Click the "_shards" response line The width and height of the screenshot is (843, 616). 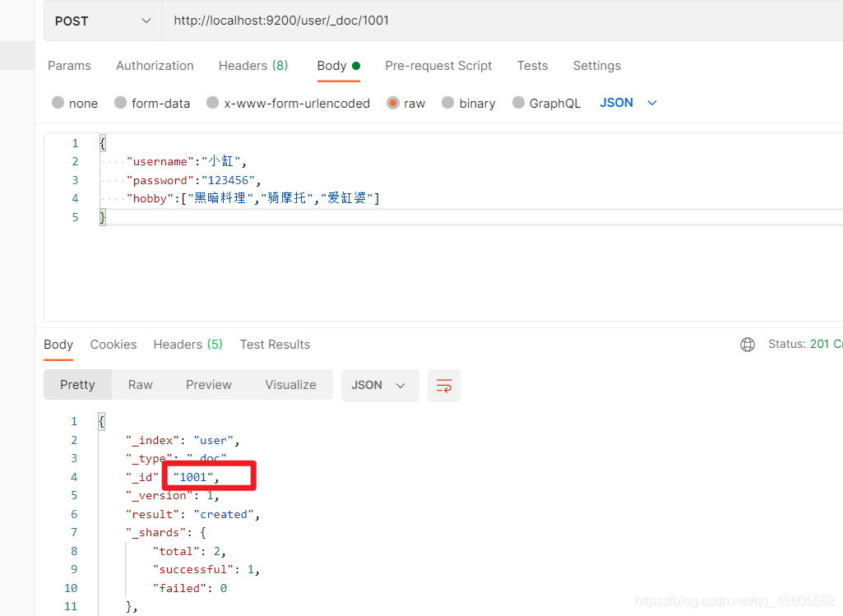[x=165, y=533]
